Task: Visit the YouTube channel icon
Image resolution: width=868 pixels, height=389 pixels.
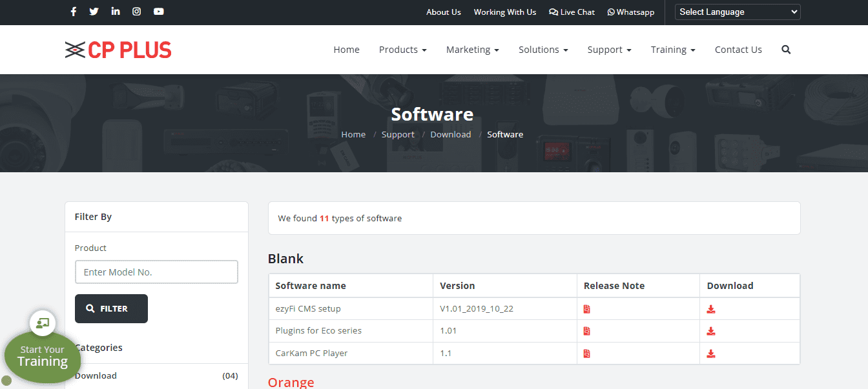Action: pyautogui.click(x=158, y=11)
